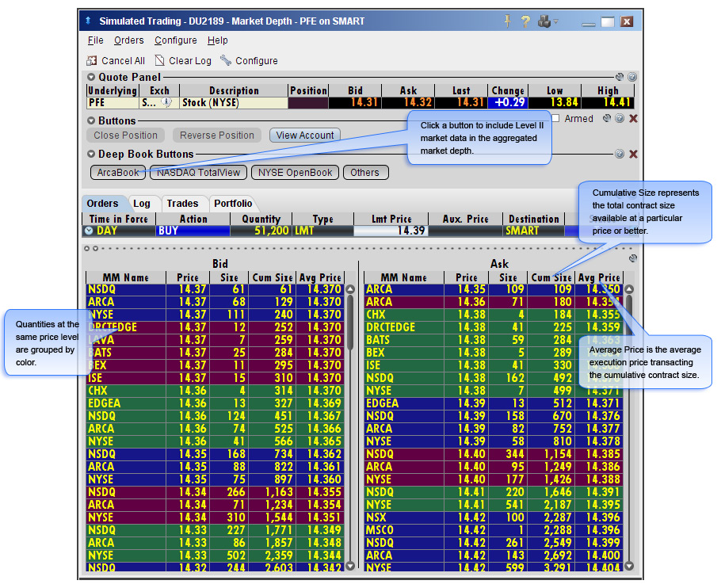Click the View Account button

point(305,136)
